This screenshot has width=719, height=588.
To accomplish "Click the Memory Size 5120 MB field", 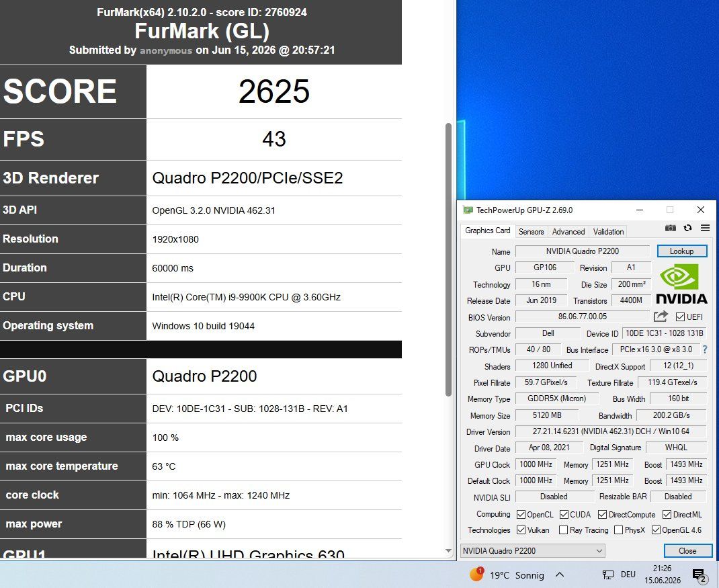I will pos(547,415).
